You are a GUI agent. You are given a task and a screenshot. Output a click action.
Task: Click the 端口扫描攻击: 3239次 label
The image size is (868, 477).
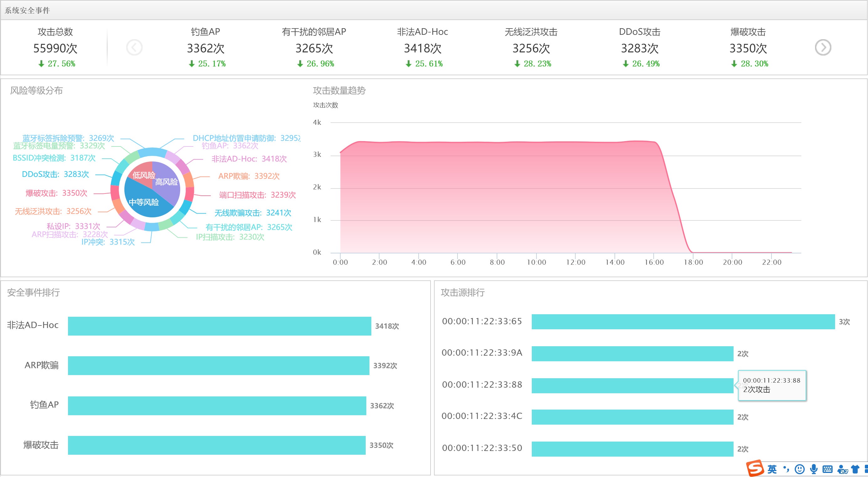pyautogui.click(x=258, y=195)
